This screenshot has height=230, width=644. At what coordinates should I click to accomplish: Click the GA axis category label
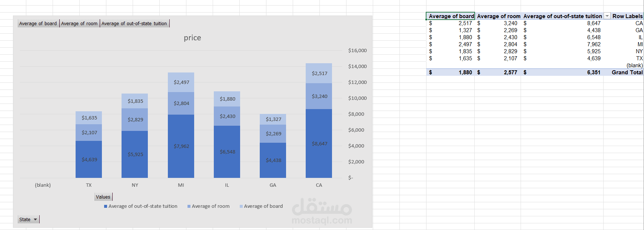click(273, 185)
